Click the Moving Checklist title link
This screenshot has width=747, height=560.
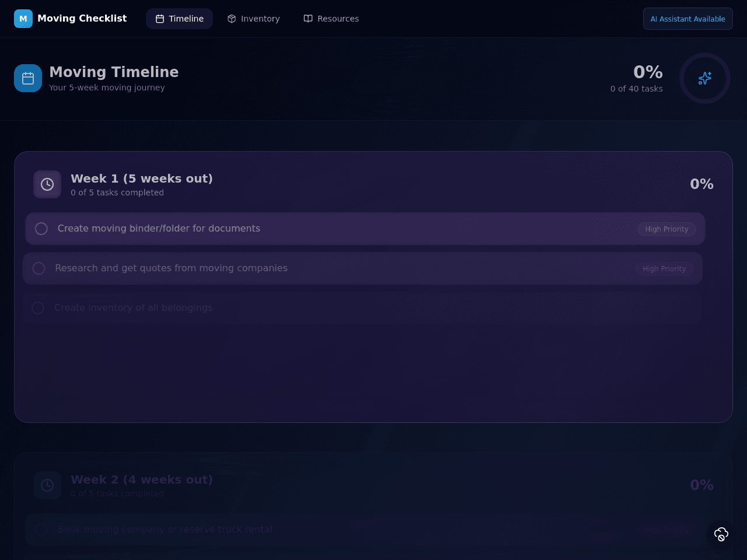[x=82, y=19]
